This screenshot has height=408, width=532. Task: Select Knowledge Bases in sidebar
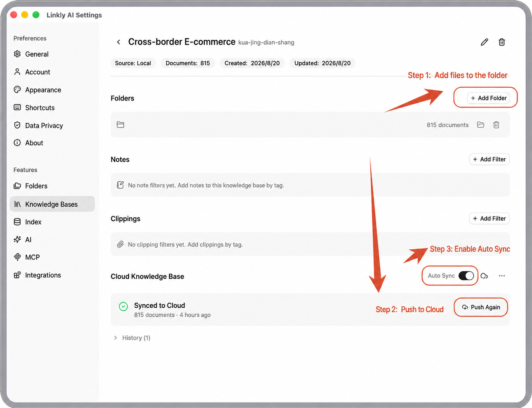click(52, 204)
